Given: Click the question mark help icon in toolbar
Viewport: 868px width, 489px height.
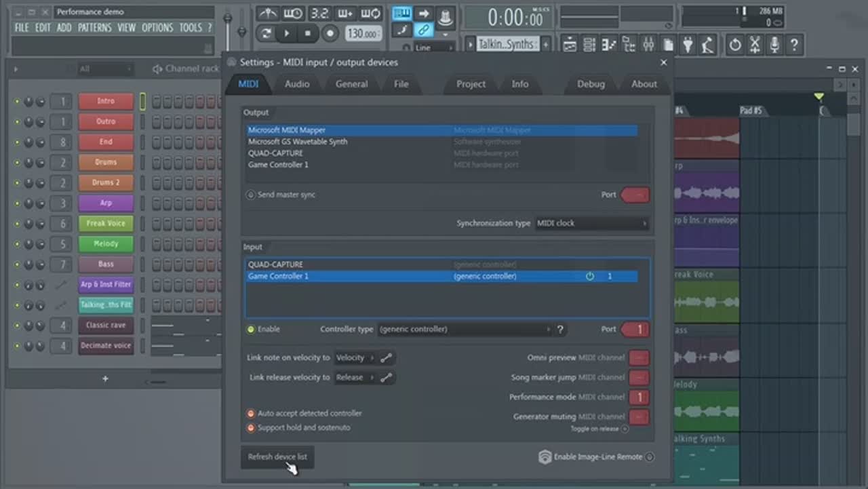Looking at the screenshot, I should 793,45.
